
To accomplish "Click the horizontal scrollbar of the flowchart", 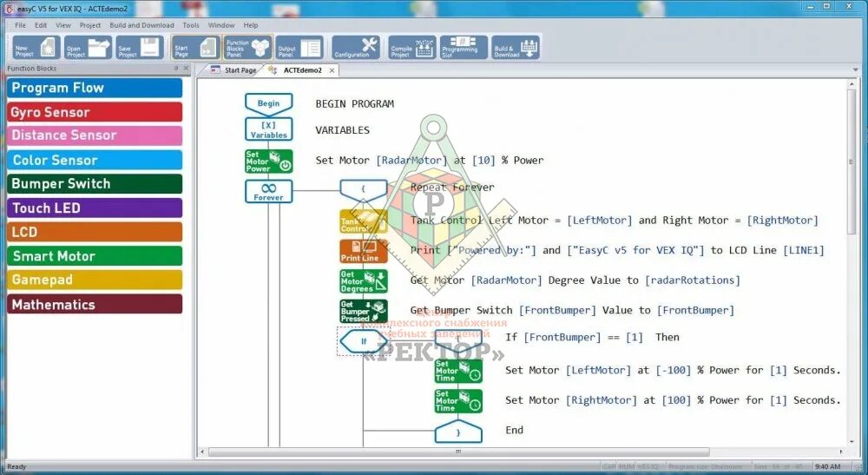I will pyautogui.click(x=459, y=452).
